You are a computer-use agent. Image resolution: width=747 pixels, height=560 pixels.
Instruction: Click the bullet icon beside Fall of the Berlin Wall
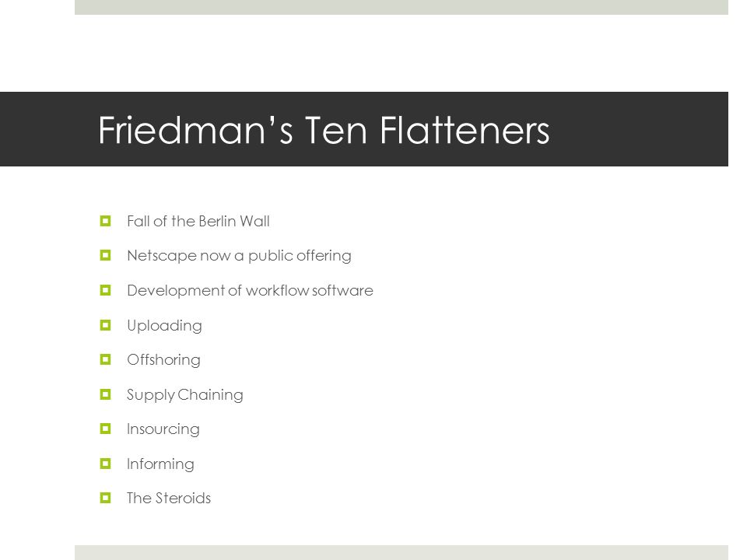pyautogui.click(x=105, y=221)
